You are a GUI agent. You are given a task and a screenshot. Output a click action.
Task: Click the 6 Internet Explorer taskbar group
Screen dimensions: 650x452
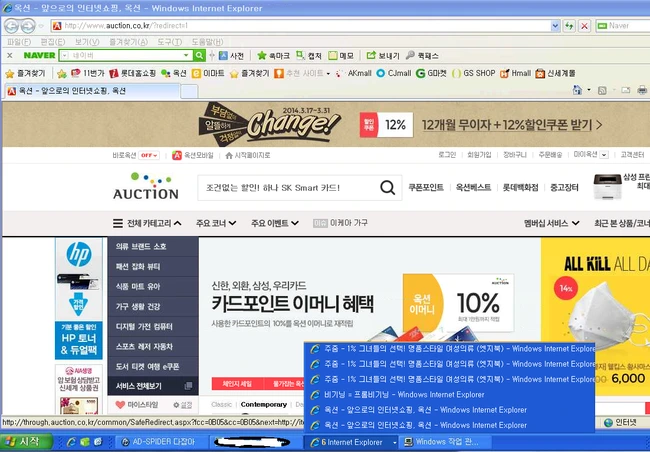point(351,442)
